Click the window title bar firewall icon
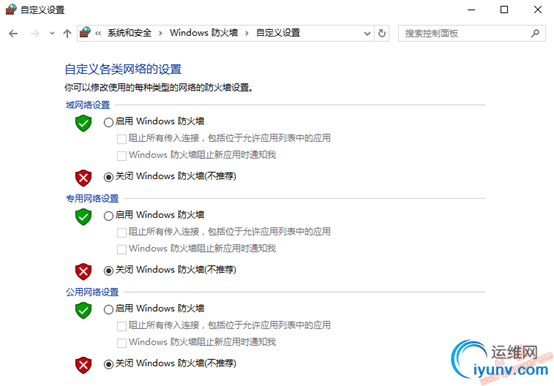The height and width of the screenshot is (386, 554). (x=11, y=10)
